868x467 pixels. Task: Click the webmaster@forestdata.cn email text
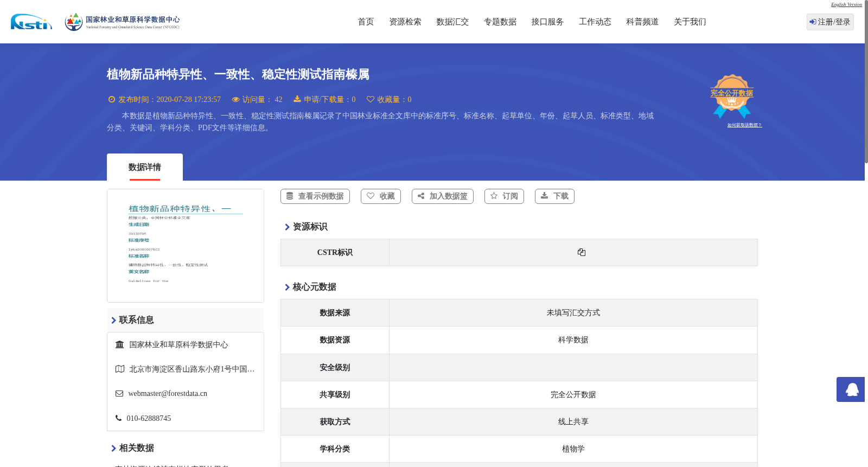coord(168,394)
